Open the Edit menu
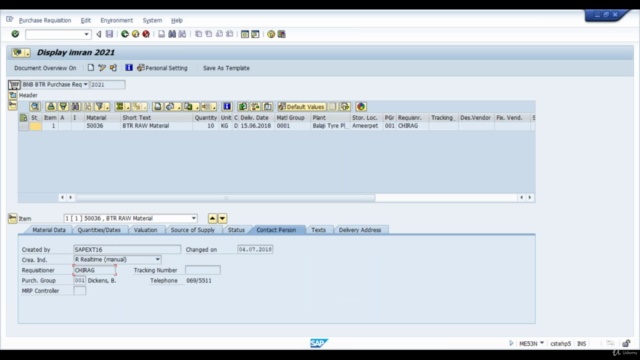The width and height of the screenshot is (640, 360). pyautogui.click(x=86, y=20)
